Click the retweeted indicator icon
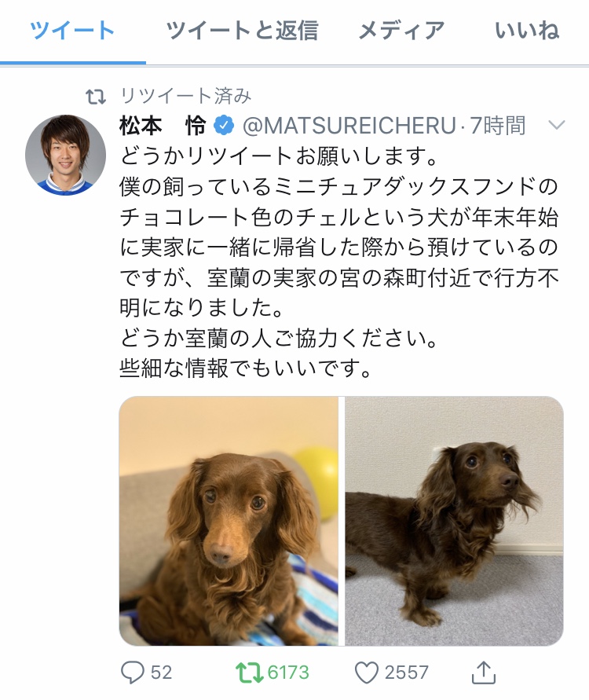 (96, 96)
